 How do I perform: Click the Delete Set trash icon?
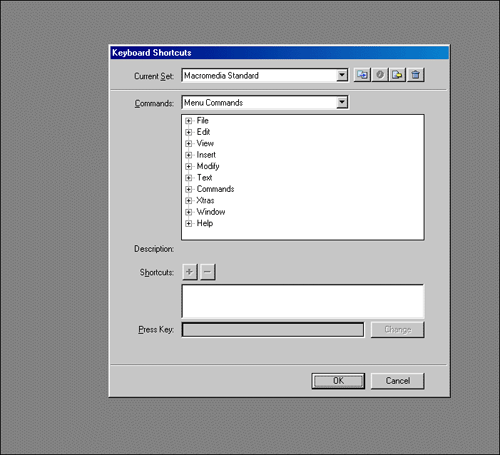click(415, 75)
